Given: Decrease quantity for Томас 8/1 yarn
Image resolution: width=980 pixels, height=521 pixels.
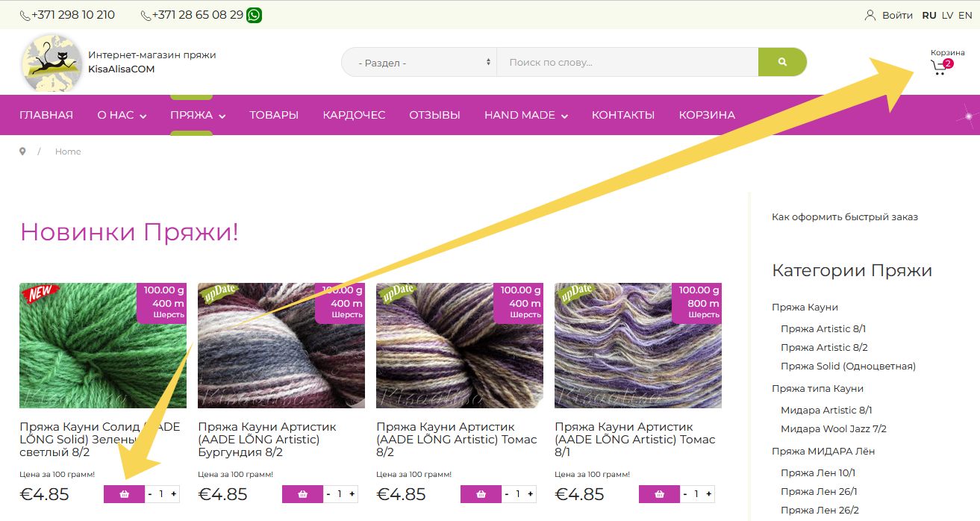Looking at the screenshot, I should (685, 494).
